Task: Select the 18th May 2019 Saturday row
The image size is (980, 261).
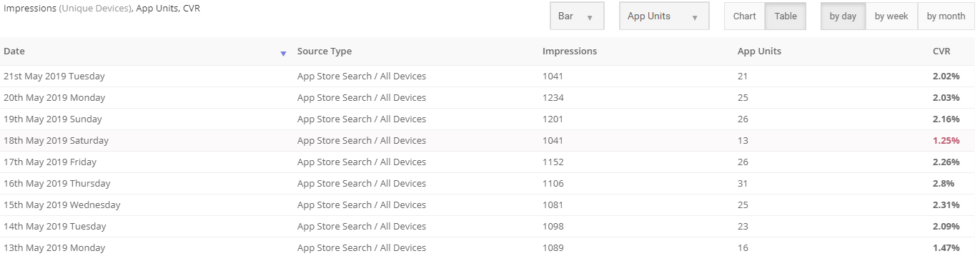Action: point(487,141)
